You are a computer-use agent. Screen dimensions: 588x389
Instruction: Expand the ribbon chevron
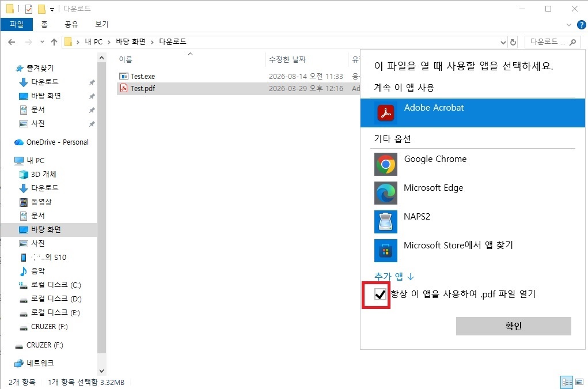(x=569, y=25)
